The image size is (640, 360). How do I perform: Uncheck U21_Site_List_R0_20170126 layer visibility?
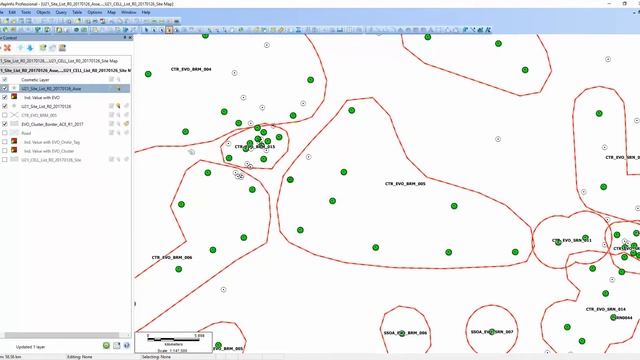coord(5,106)
